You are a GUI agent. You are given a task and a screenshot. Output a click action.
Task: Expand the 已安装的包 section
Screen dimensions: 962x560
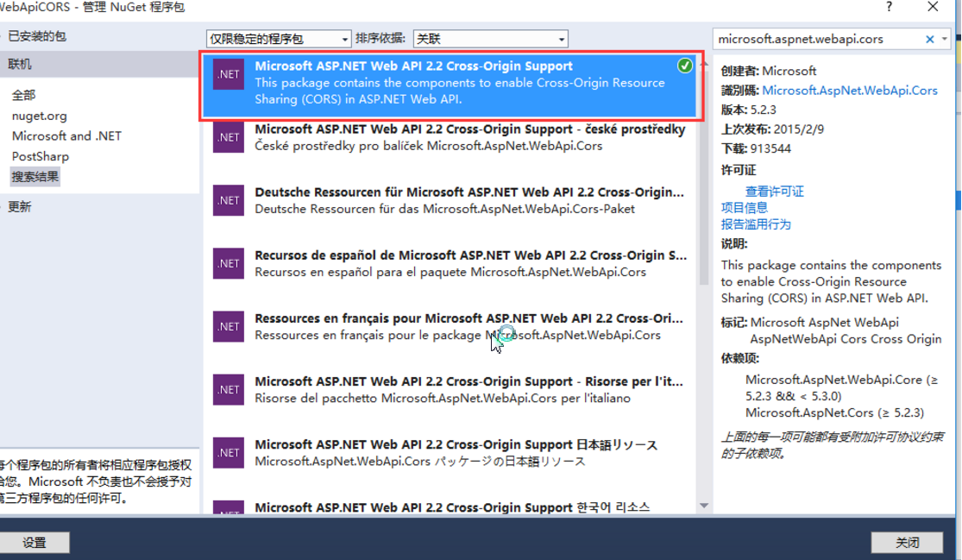pos(37,36)
